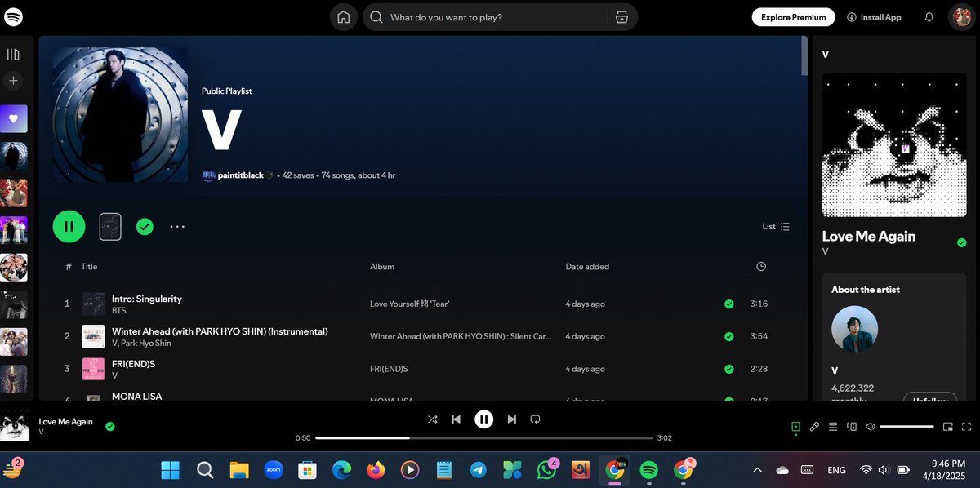Click the now playing bar album thumbnail
The height and width of the screenshot is (488, 980).
[x=15, y=426]
